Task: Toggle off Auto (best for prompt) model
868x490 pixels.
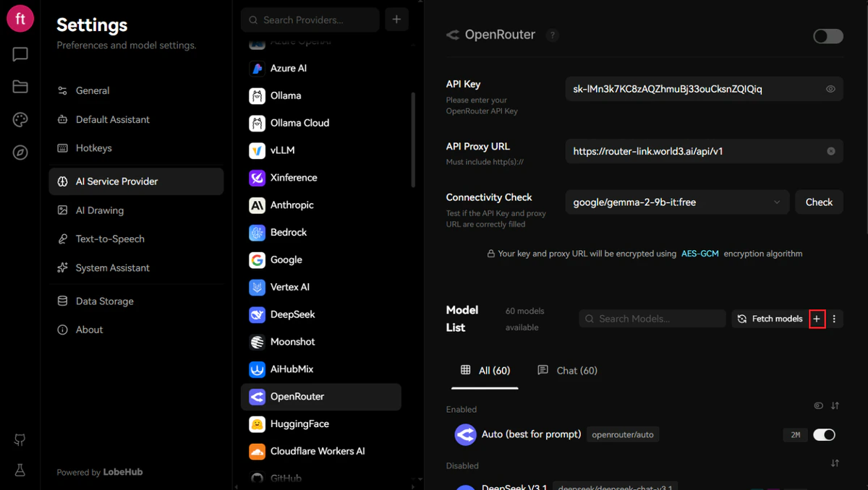Action: click(x=824, y=434)
